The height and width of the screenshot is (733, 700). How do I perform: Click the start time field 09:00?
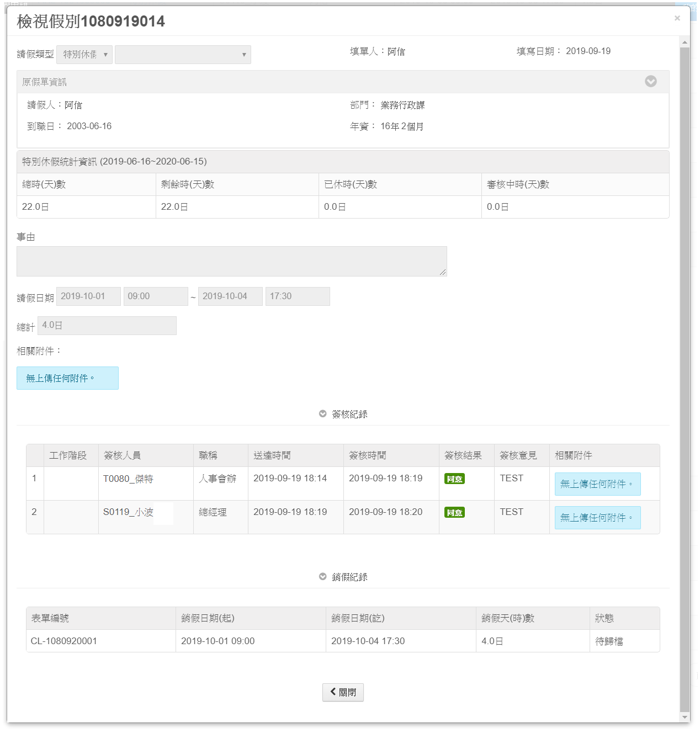(x=156, y=296)
